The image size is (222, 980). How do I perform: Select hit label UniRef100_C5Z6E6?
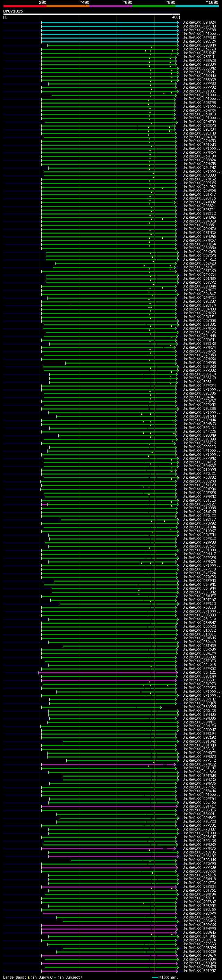199,493
